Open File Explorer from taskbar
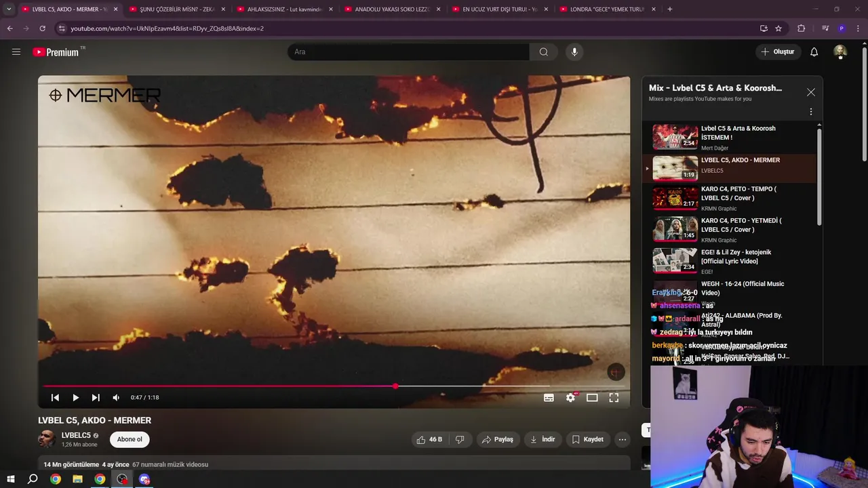Image resolution: width=868 pixels, height=488 pixels. (x=77, y=479)
